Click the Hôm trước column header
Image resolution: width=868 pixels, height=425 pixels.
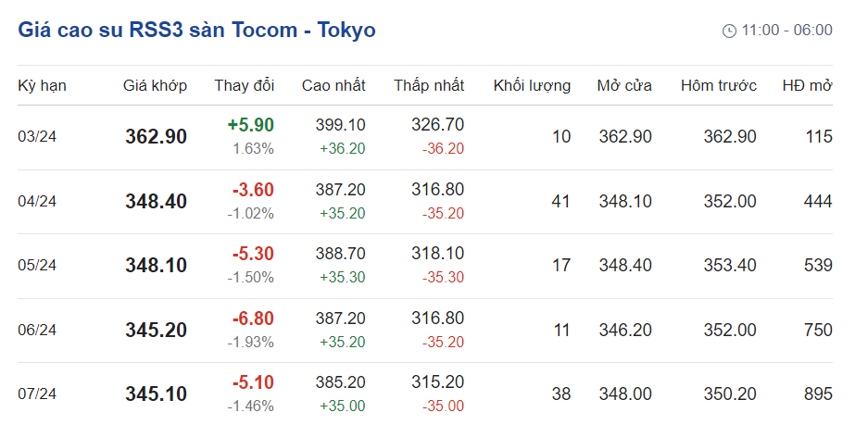coord(718,85)
